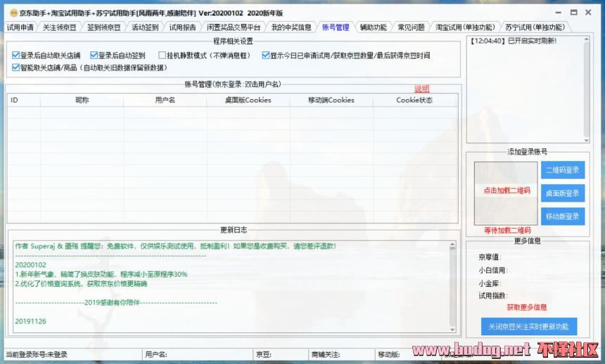The image size is (605, 364).
Task: Click the 20200102 changelog entry
Action: tap(30, 265)
